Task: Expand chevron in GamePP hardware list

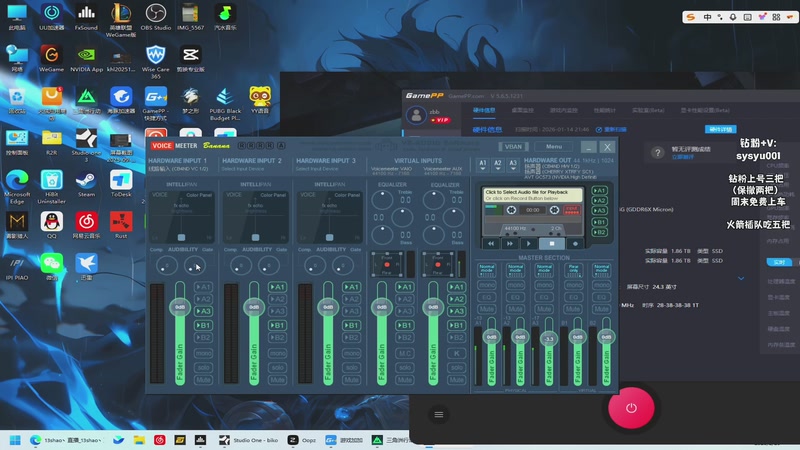Action: click(x=741, y=278)
